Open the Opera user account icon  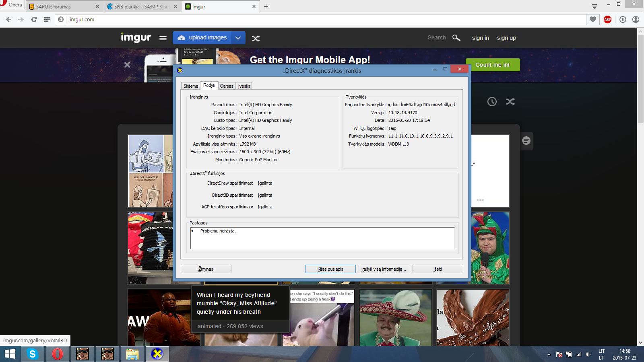pyautogui.click(x=636, y=19)
